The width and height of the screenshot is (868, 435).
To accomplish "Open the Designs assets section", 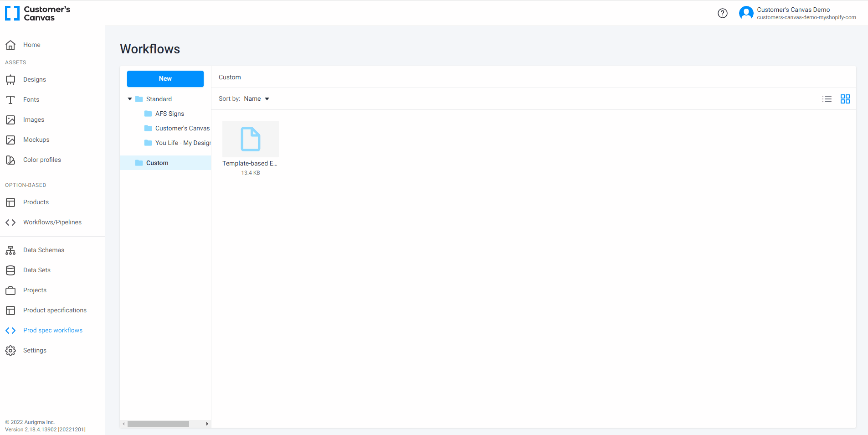I will 34,79.
